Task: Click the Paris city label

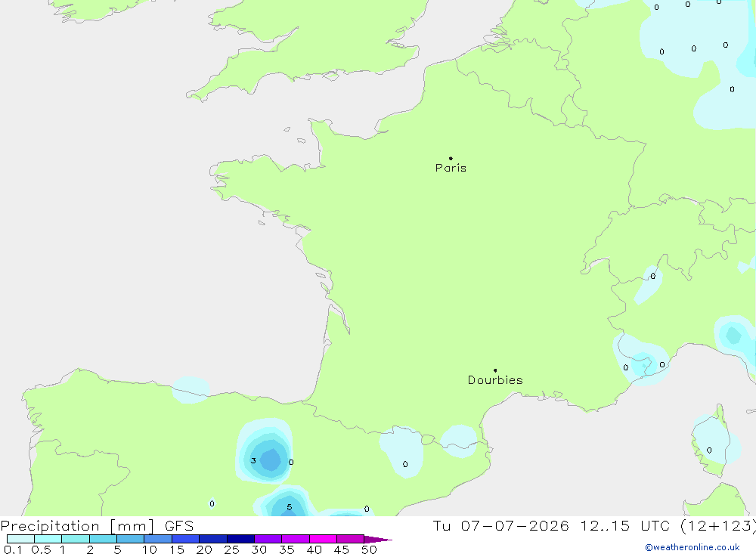Action: [x=451, y=168]
